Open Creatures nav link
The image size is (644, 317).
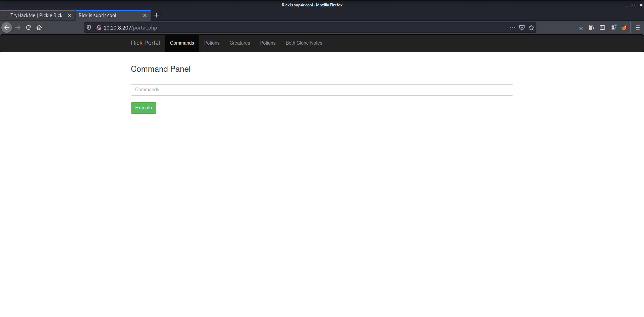(x=240, y=43)
